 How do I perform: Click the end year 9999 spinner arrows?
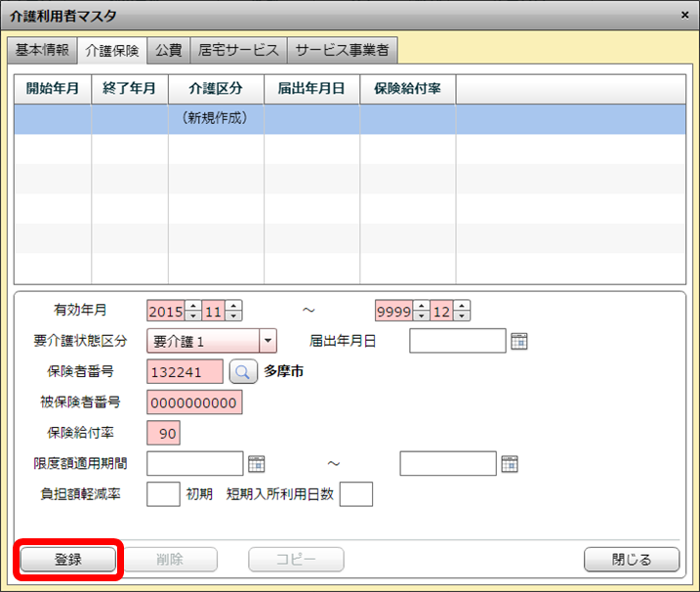(x=422, y=312)
